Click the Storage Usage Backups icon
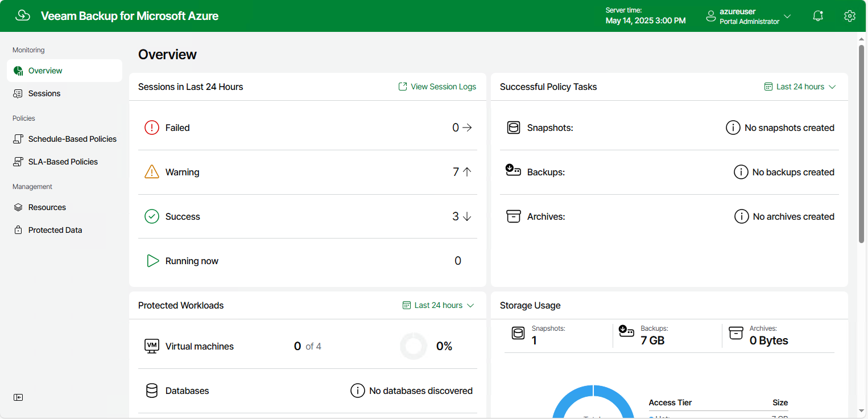The width and height of the screenshot is (868, 419). point(627,331)
